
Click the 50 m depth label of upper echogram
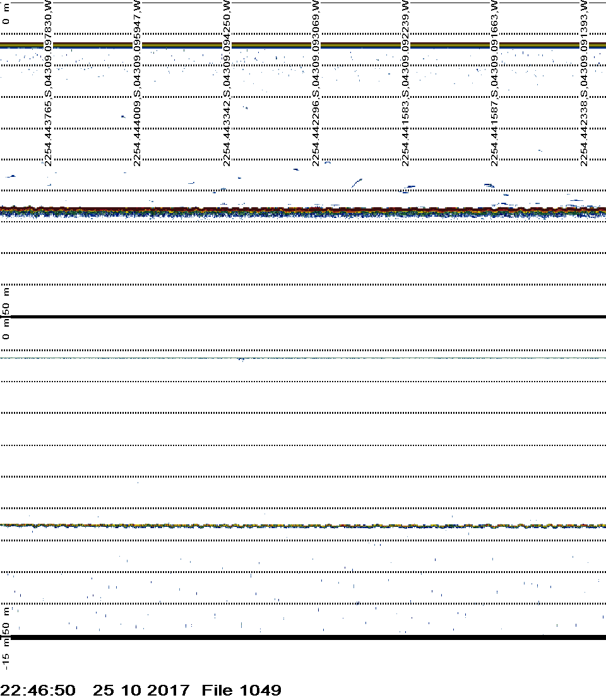point(6,302)
